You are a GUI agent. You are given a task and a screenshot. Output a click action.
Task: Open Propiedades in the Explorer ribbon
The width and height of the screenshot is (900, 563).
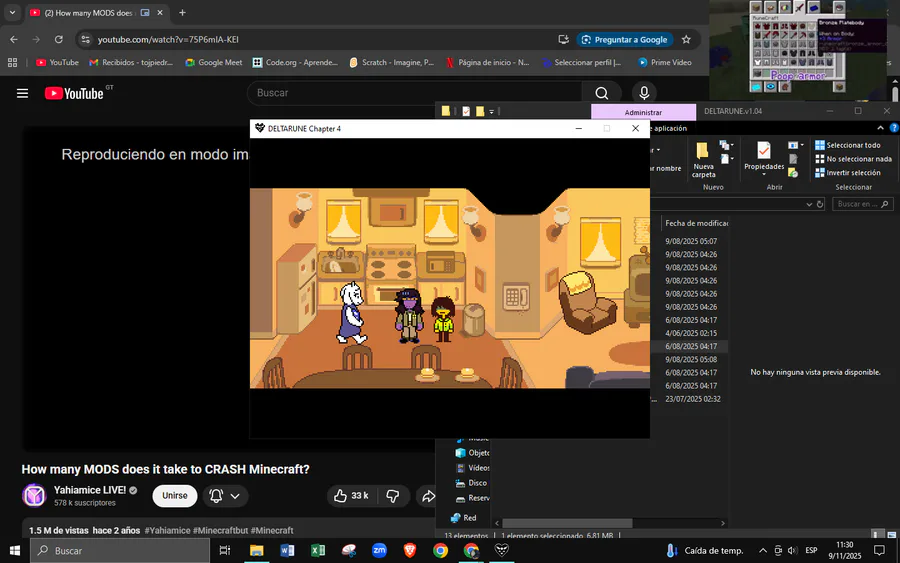pyautogui.click(x=763, y=160)
